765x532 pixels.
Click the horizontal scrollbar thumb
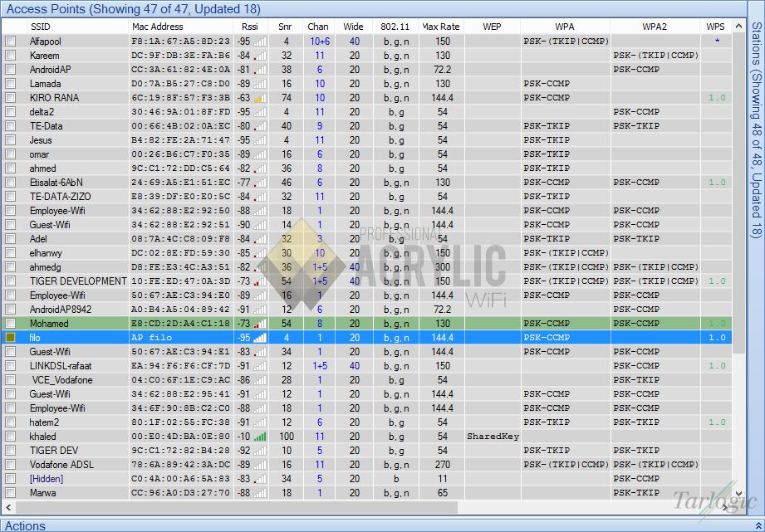pyautogui.click(x=237, y=508)
